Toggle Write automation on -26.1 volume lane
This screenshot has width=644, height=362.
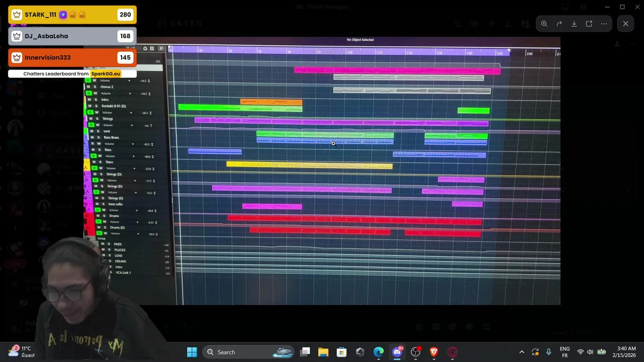pyautogui.click(x=97, y=113)
